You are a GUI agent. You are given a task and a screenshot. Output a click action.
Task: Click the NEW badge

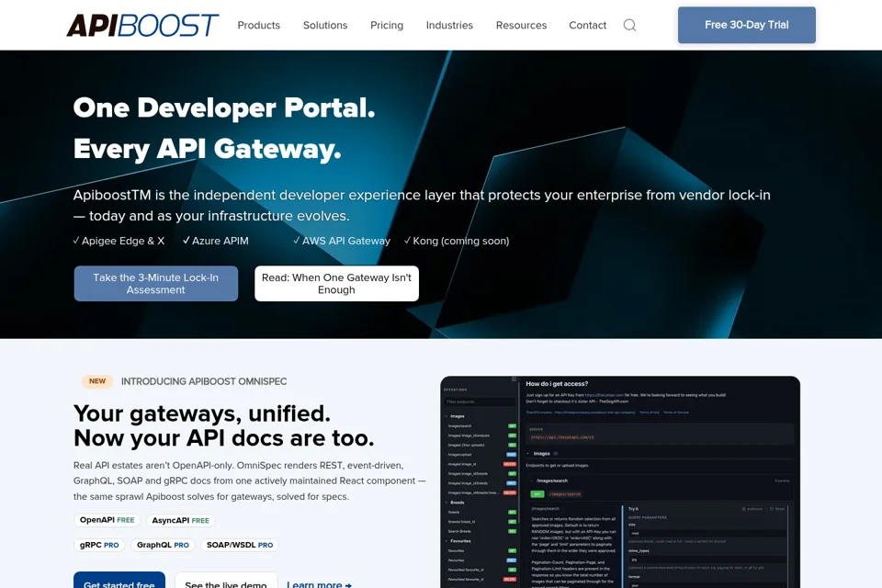point(97,381)
